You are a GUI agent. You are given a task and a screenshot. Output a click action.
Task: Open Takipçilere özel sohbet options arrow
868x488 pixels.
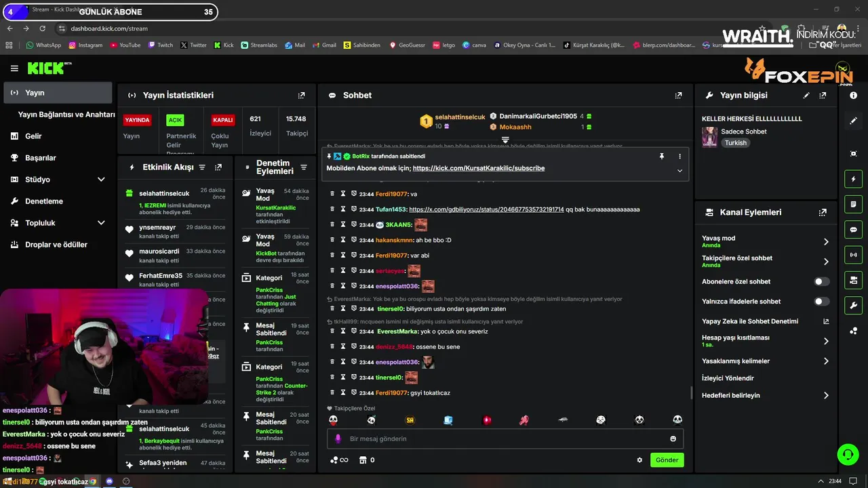tap(826, 262)
